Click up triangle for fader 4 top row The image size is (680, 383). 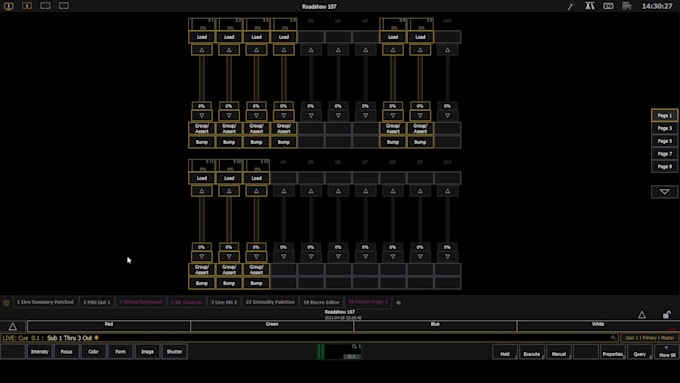click(x=284, y=50)
